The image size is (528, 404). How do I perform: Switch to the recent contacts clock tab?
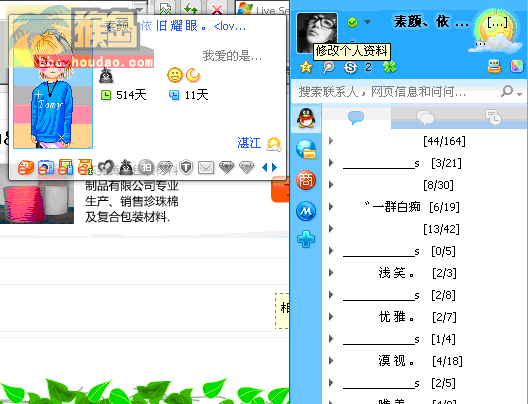(x=493, y=117)
